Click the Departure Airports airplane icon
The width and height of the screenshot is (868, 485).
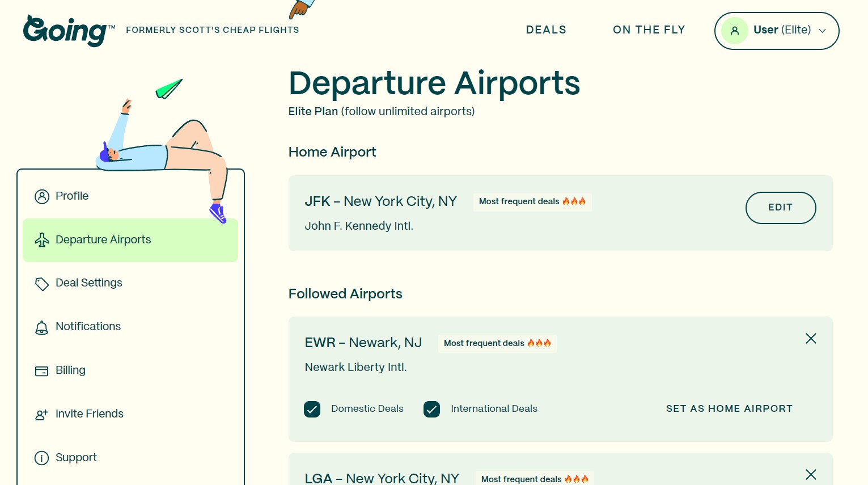[42, 239]
